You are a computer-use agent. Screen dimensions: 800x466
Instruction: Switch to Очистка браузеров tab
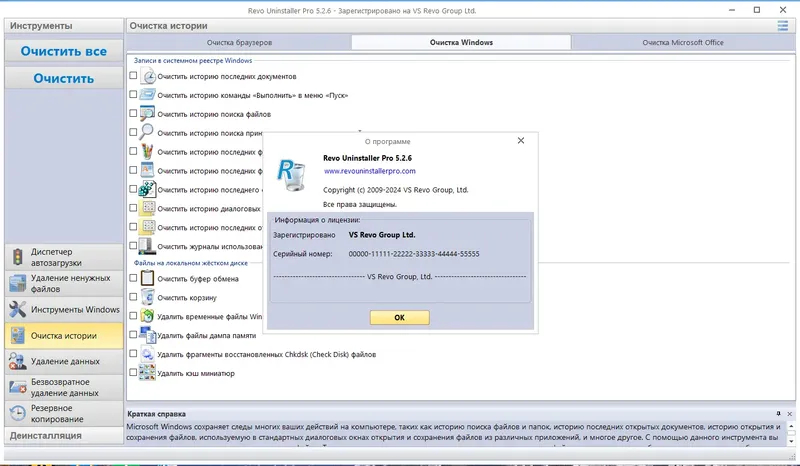tap(239, 42)
